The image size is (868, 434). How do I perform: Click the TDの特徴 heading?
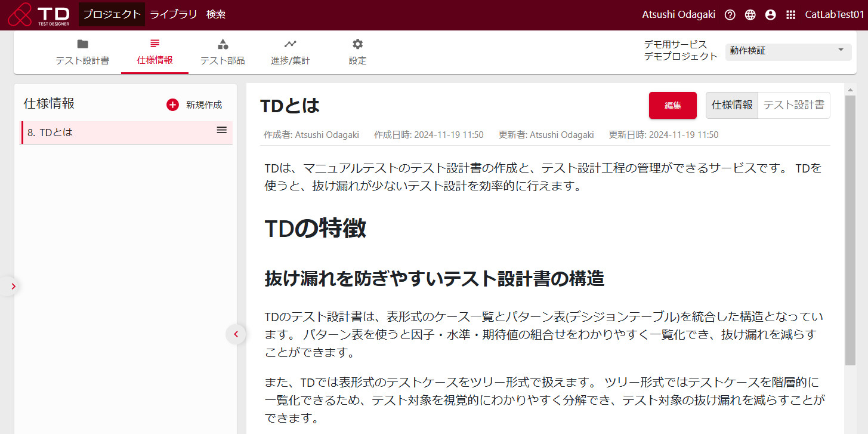tap(316, 229)
